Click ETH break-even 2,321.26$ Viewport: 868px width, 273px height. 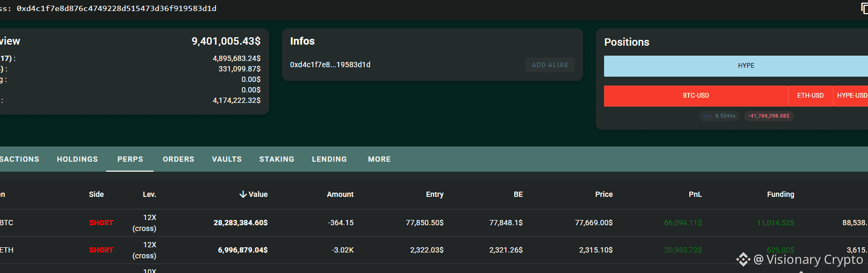pos(506,250)
